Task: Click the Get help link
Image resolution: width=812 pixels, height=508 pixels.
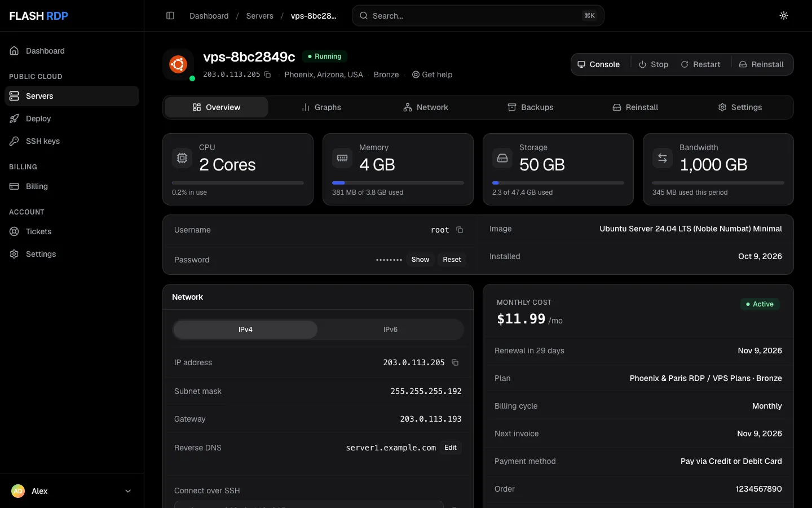Action: (x=432, y=75)
